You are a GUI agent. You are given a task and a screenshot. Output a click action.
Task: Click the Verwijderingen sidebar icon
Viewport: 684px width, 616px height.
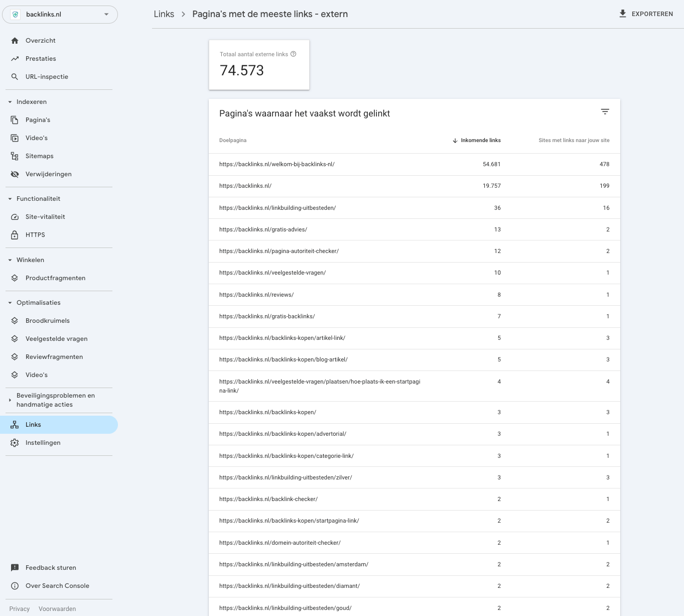tap(15, 174)
